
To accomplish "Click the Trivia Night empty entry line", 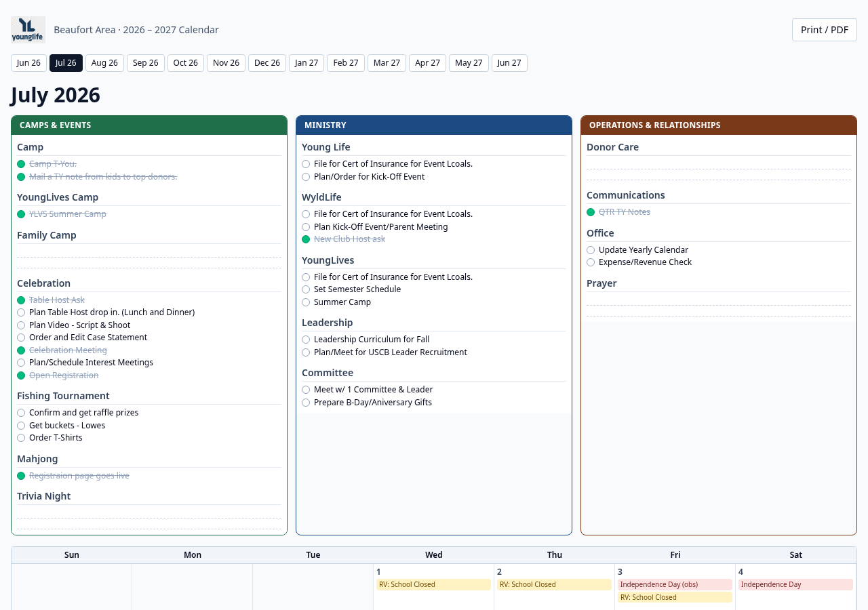I will pos(149,512).
